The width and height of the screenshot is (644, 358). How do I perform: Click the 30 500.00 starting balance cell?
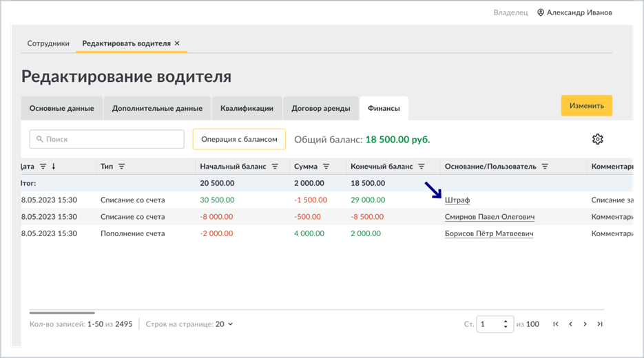click(x=217, y=200)
